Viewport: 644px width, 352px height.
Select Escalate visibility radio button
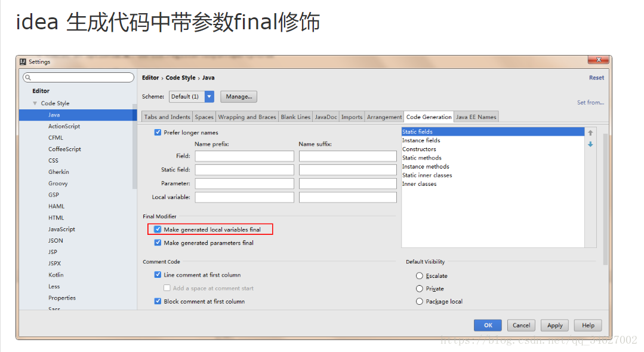pos(420,276)
